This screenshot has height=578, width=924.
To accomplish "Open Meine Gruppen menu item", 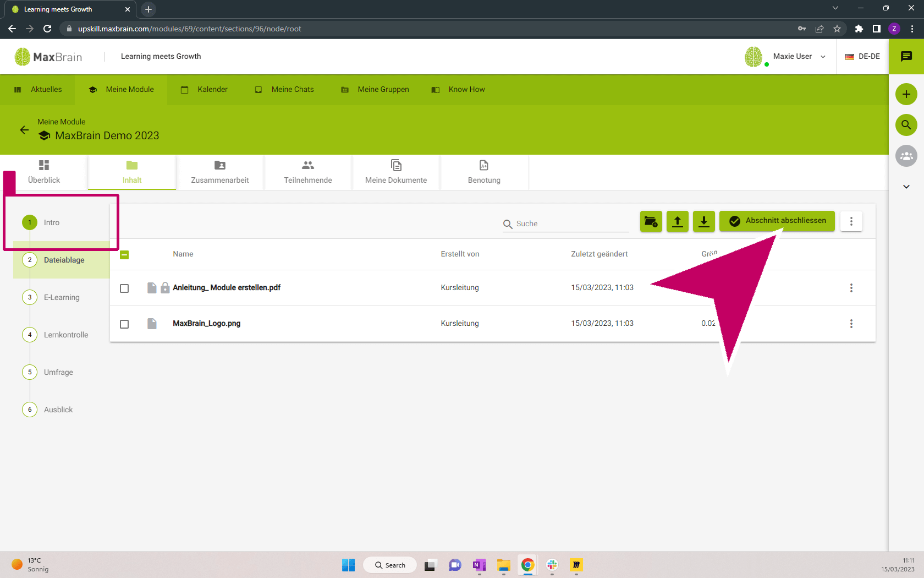I will 375,90.
